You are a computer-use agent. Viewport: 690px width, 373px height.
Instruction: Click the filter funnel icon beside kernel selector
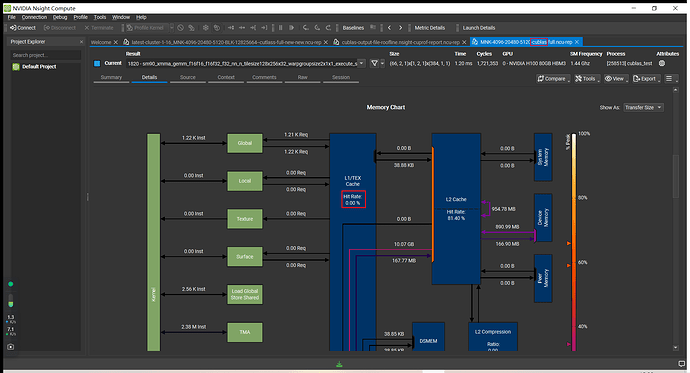pos(374,63)
